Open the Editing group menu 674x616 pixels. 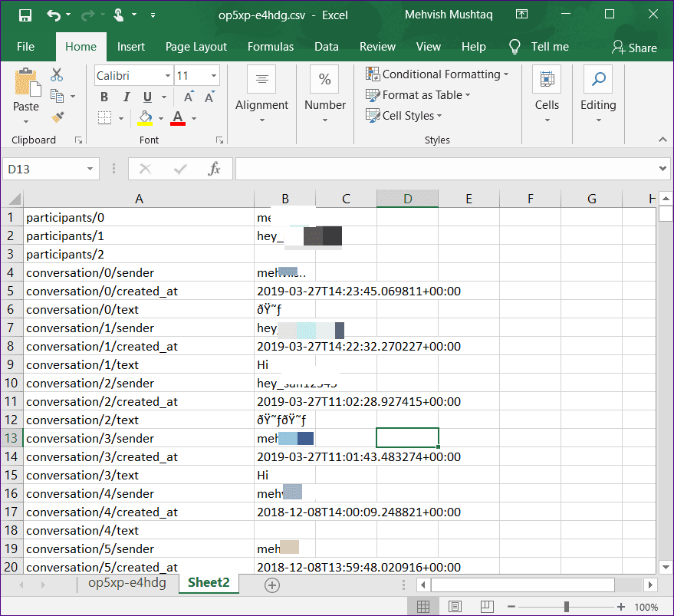pos(598,95)
